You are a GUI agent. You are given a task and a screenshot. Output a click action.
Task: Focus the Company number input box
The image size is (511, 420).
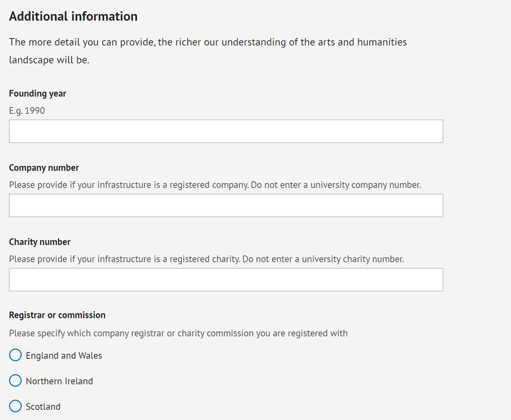coord(226,205)
